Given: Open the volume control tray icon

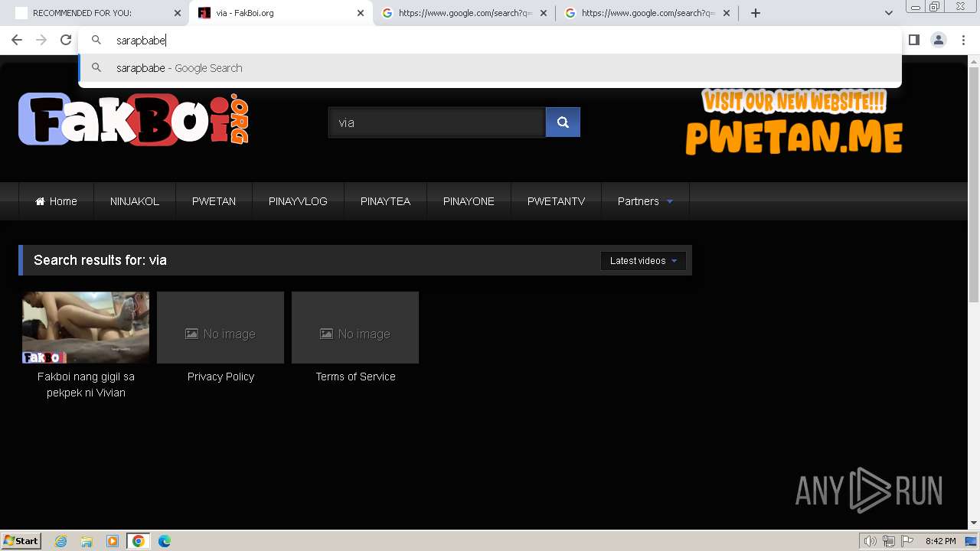Looking at the screenshot, I should coord(871,541).
